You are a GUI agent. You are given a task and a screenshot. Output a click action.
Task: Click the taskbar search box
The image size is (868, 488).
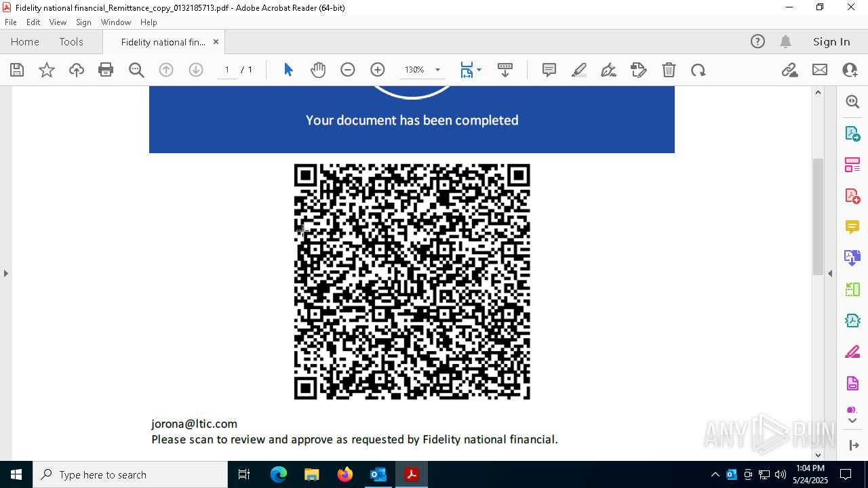coord(130,474)
